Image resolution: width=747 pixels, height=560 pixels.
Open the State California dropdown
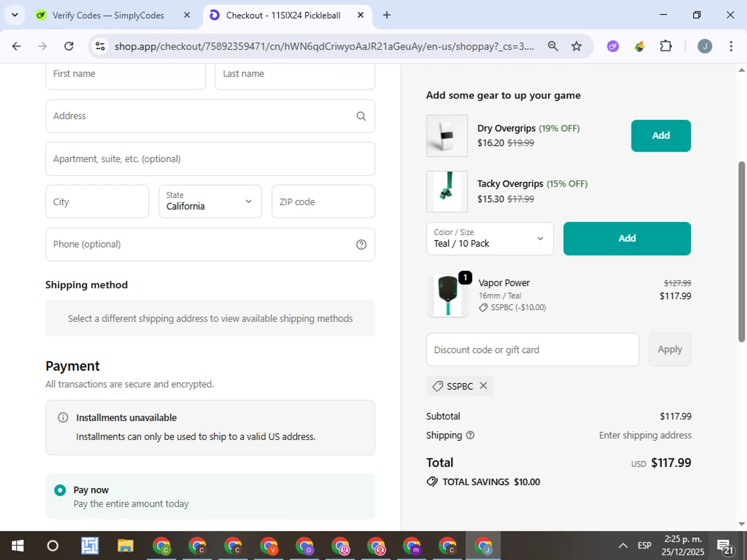coord(210,202)
